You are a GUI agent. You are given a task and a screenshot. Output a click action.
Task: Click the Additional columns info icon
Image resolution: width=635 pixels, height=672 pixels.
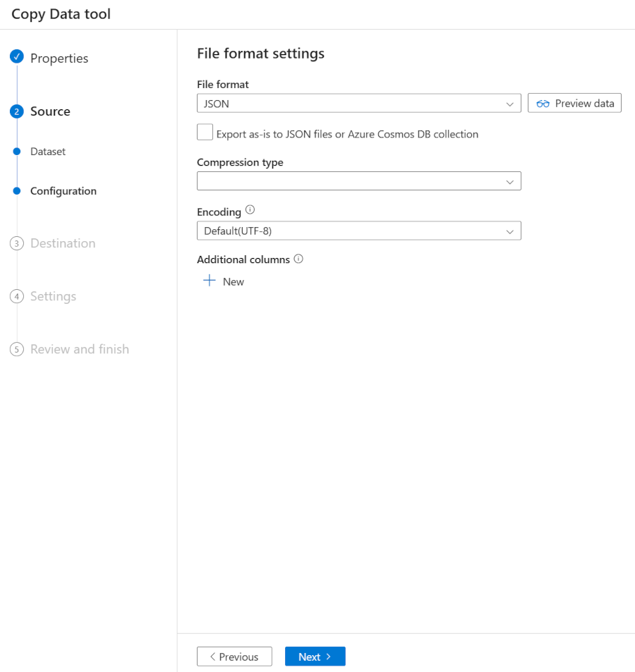(x=298, y=259)
